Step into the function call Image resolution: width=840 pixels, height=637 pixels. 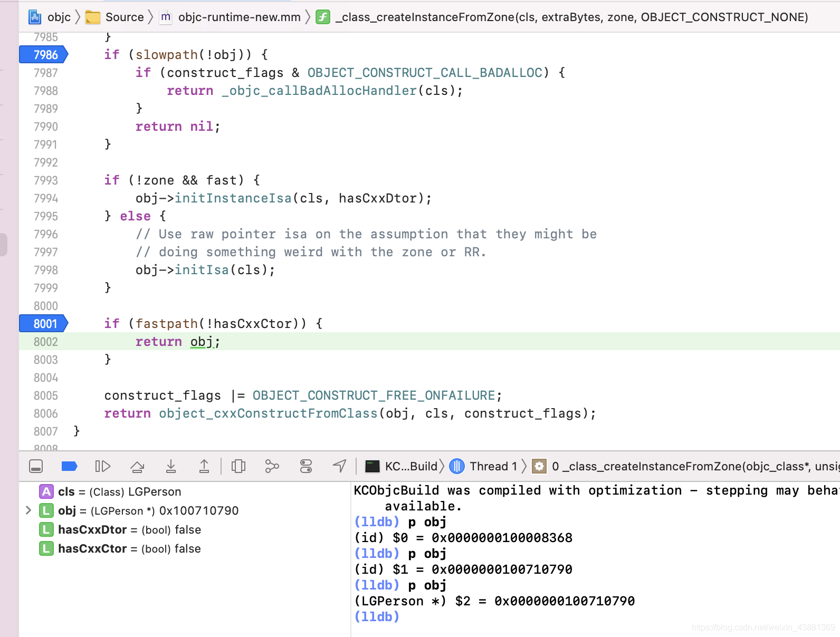point(171,466)
